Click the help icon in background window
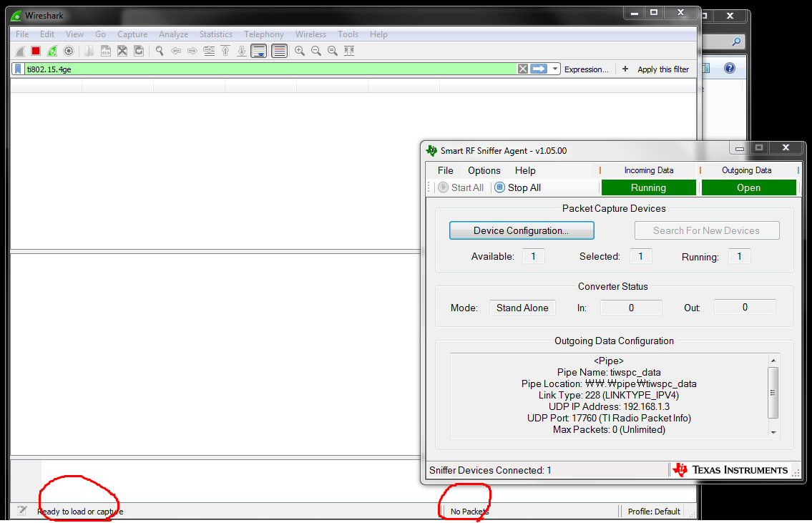This screenshot has height=523, width=812. coord(730,68)
